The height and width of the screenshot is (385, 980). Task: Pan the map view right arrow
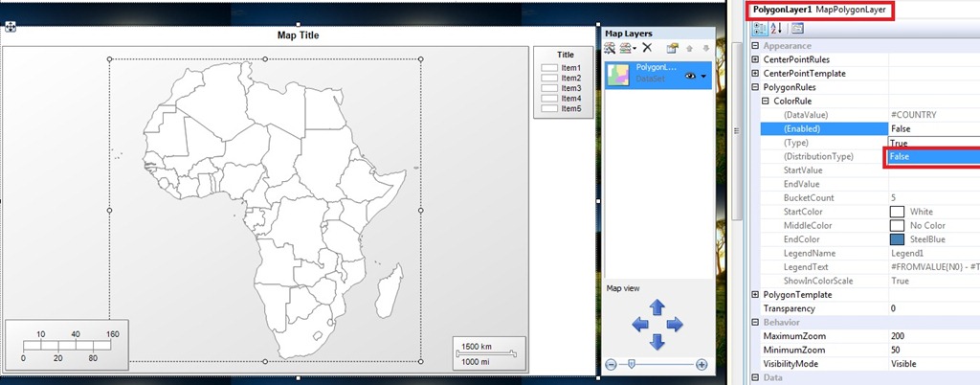(x=675, y=324)
